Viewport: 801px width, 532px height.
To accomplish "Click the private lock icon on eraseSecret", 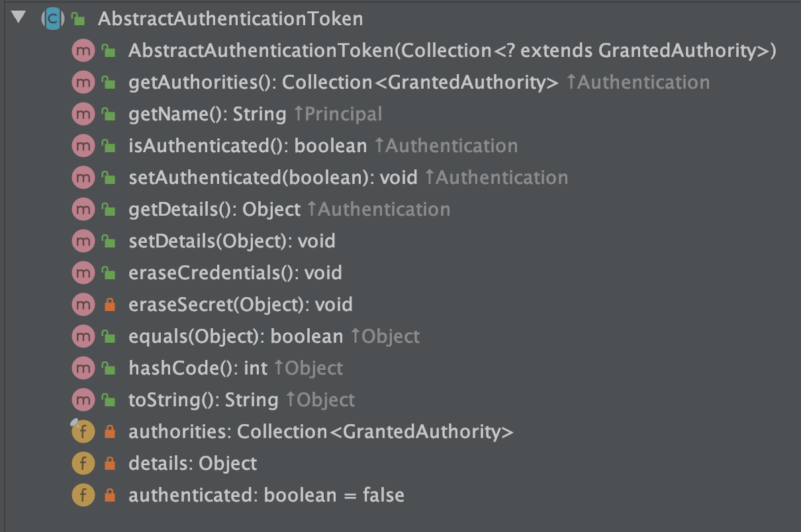I will tap(109, 305).
